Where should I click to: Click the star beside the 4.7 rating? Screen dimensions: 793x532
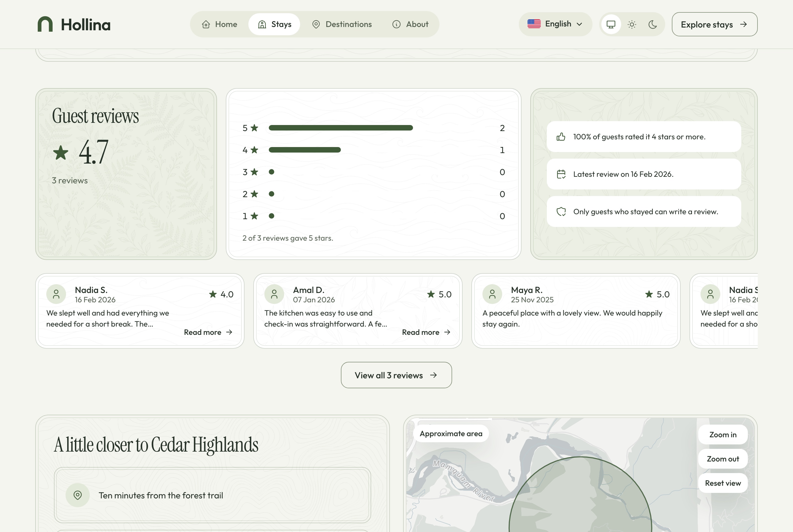coord(61,152)
